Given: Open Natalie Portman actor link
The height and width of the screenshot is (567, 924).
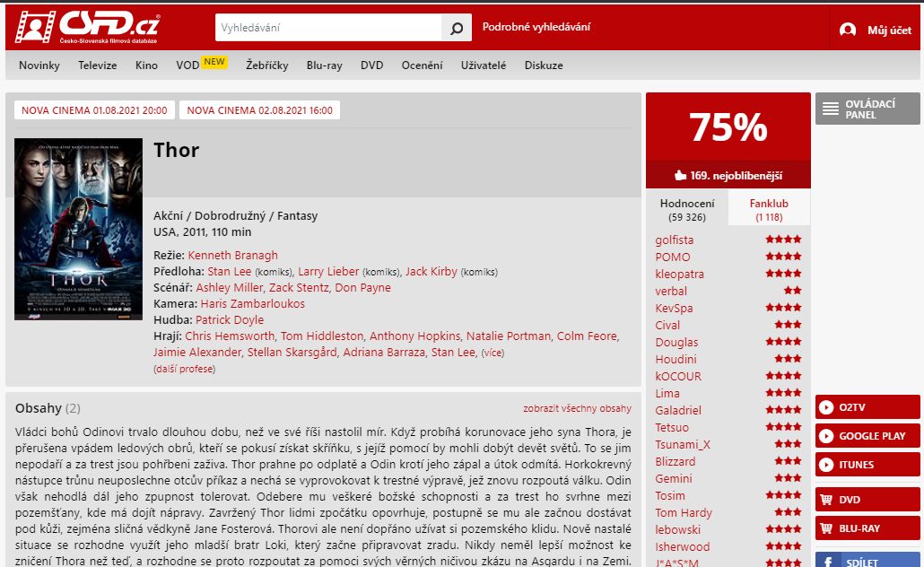Looking at the screenshot, I should [x=509, y=336].
